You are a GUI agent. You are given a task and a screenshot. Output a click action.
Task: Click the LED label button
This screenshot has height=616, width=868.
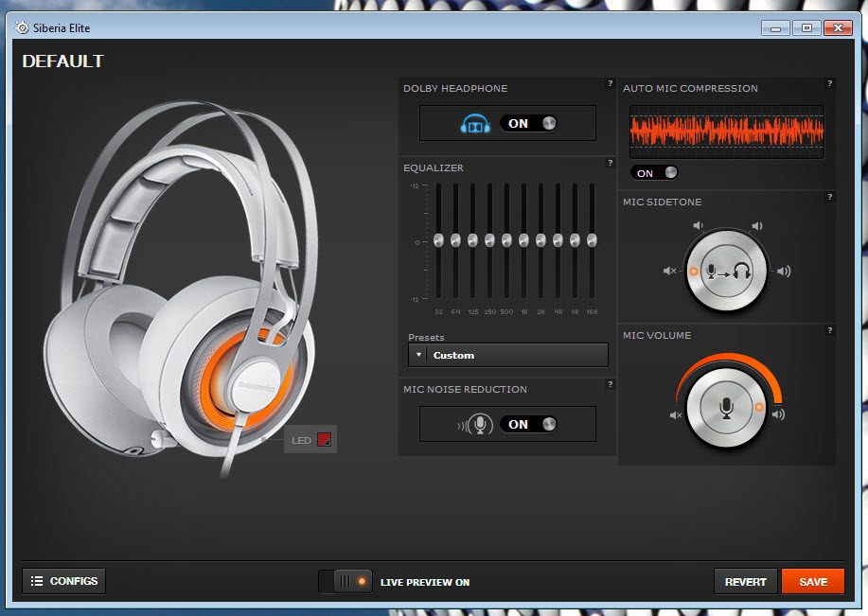(301, 441)
